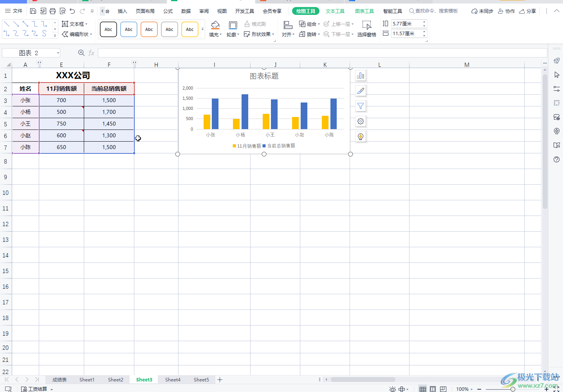The image size is (563, 392).
Task: Click the 分享 share button
Action: [x=527, y=11]
